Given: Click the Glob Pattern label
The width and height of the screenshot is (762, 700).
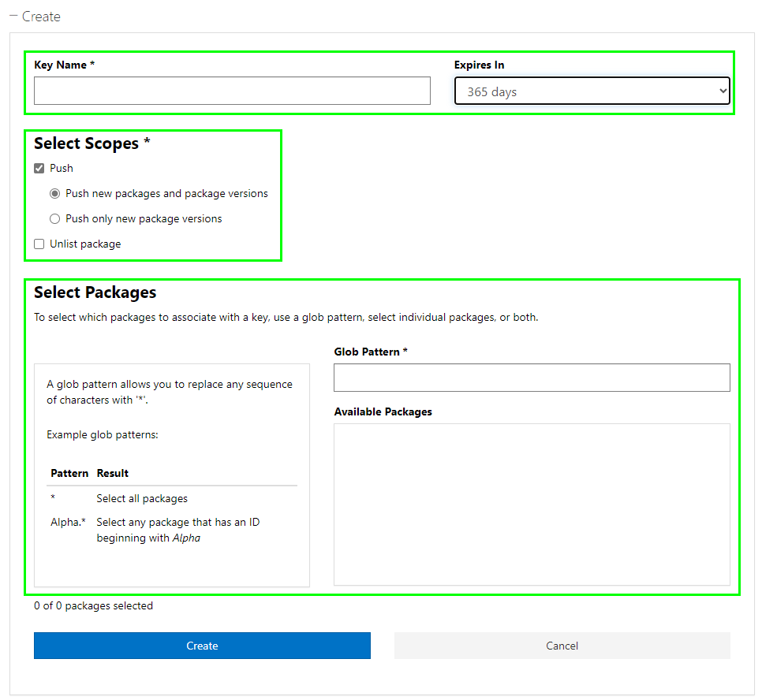Looking at the screenshot, I should pyautogui.click(x=370, y=352).
